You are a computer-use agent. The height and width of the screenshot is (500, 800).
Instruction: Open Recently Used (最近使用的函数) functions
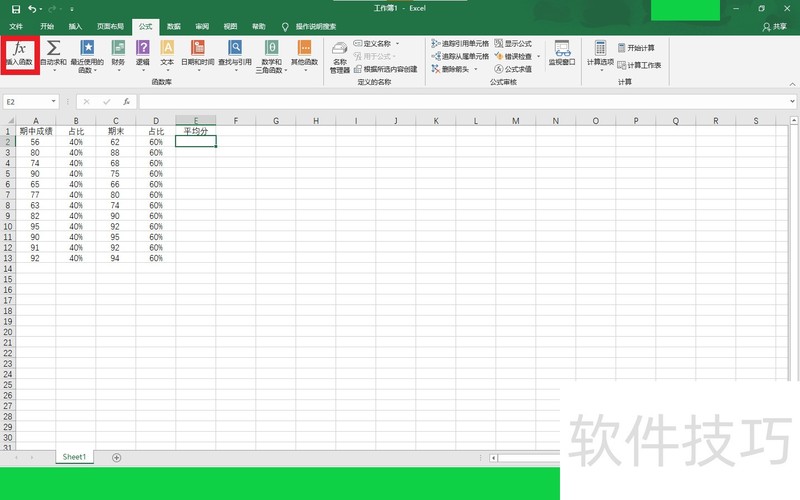pos(87,56)
